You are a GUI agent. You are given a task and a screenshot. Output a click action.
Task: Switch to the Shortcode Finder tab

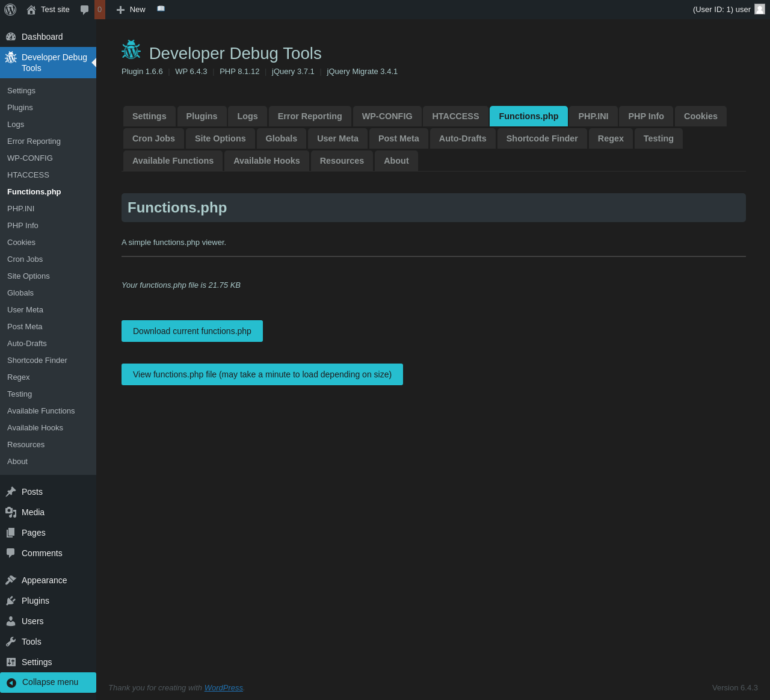[542, 138]
